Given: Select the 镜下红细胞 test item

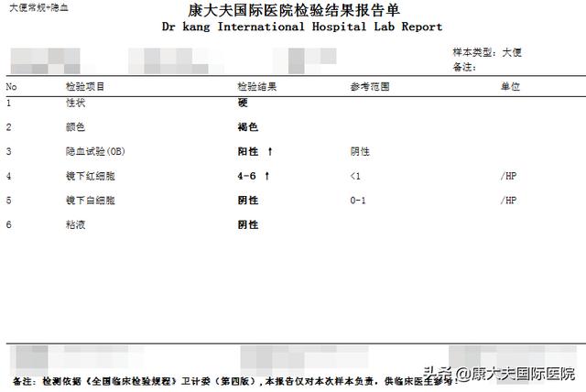Looking at the screenshot, I should click(91, 176).
